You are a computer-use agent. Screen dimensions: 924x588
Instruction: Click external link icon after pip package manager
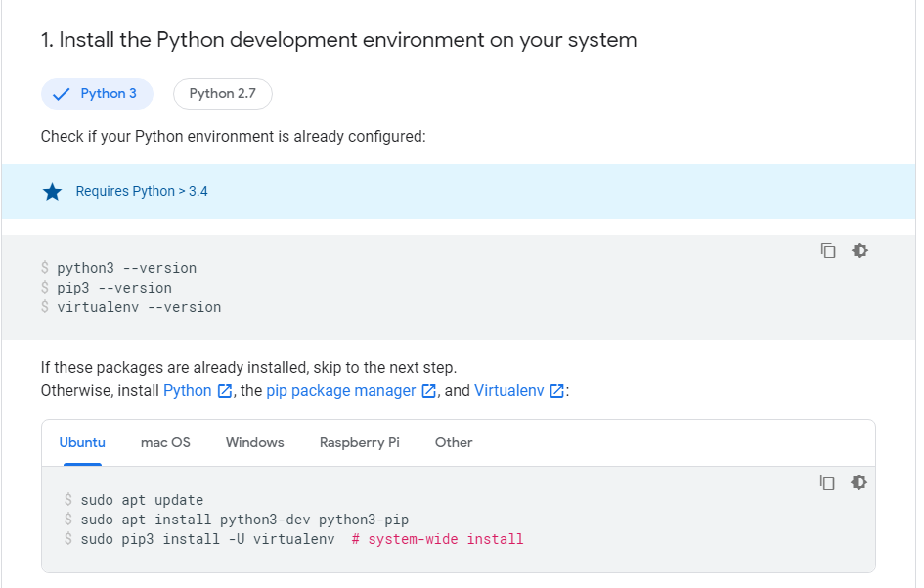(428, 391)
